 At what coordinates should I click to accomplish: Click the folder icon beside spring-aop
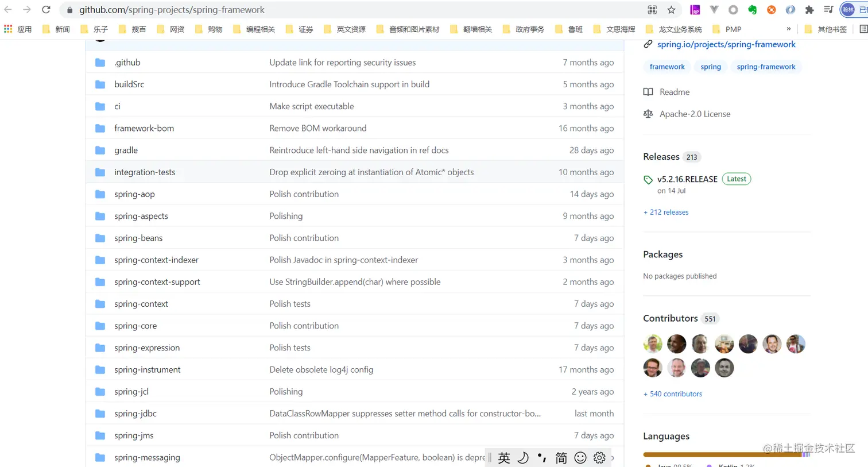coord(100,194)
